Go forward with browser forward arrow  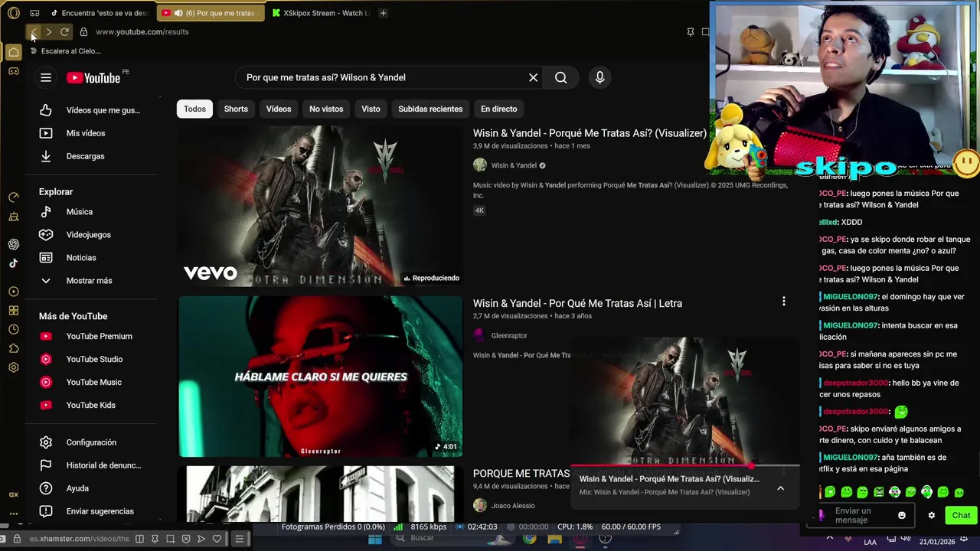[x=49, y=32]
